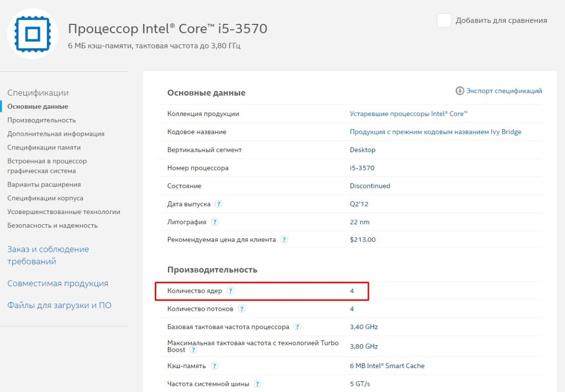Open help icon for Частота системной шины
565x392 pixels.
coord(257,384)
